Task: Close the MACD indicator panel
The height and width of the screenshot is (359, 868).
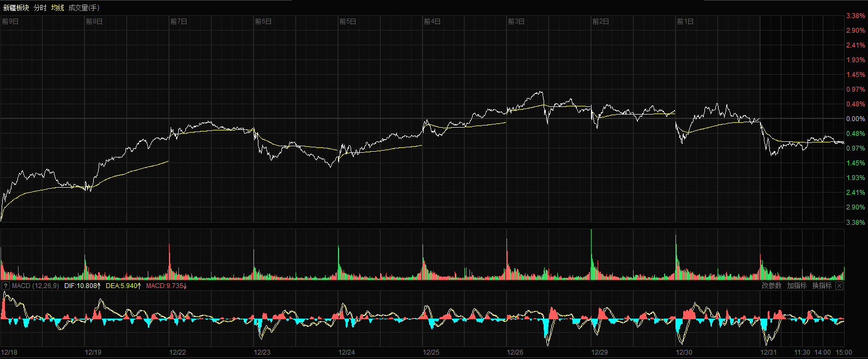Action: point(840,286)
